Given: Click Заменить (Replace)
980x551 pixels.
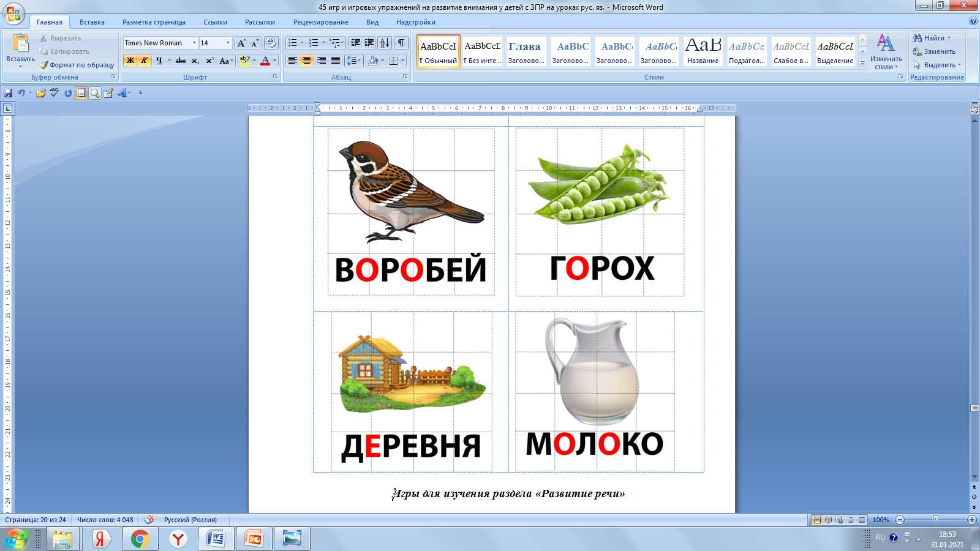Looking at the screenshot, I should [934, 51].
